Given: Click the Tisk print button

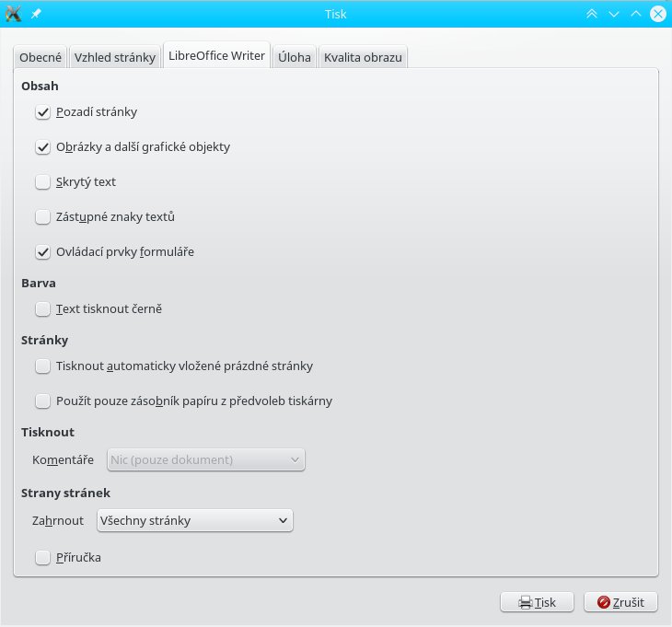Looking at the screenshot, I should pyautogui.click(x=537, y=602).
